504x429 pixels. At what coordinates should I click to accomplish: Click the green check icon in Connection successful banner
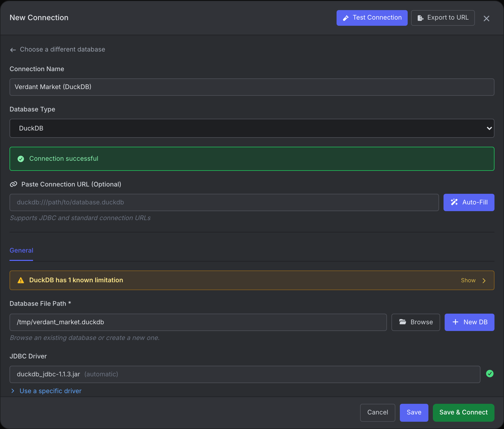pos(21,159)
